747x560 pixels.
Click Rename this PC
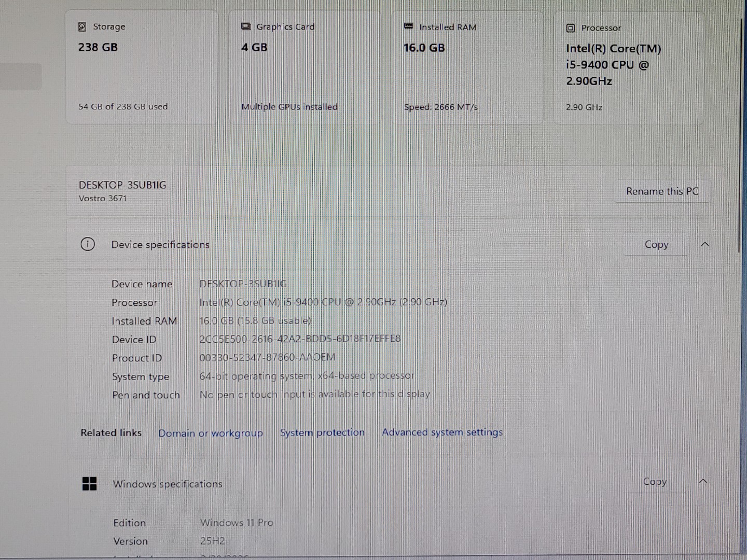click(662, 191)
